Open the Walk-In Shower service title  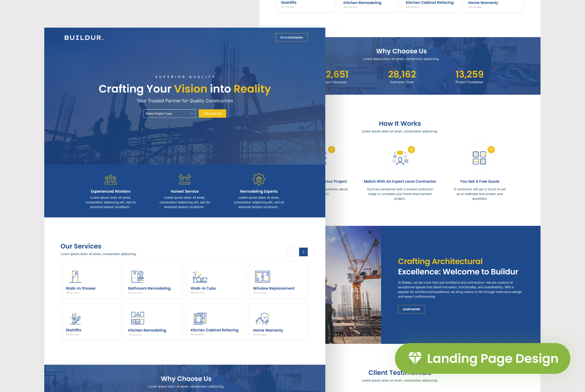tap(80, 288)
